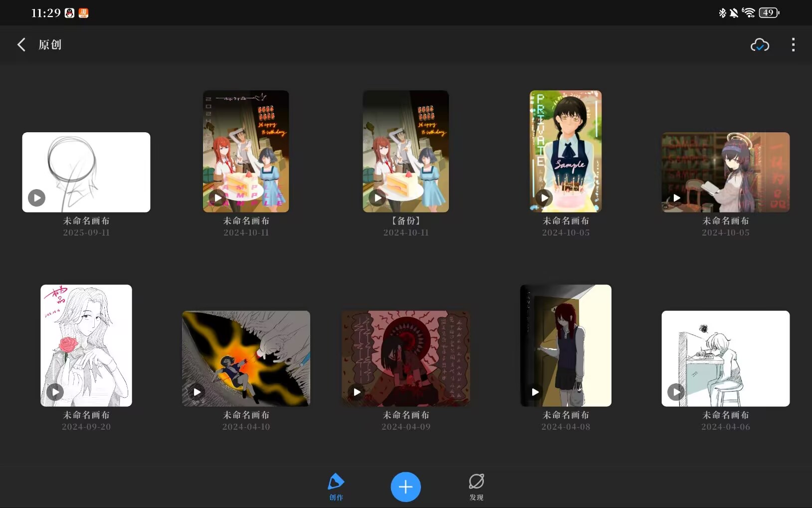
Task: Select the date text 2024-04-10
Action: tap(246, 427)
